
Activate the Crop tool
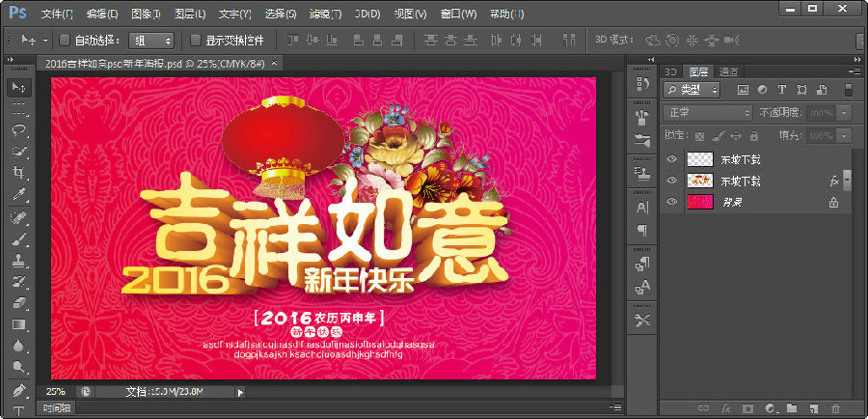pyautogui.click(x=19, y=173)
